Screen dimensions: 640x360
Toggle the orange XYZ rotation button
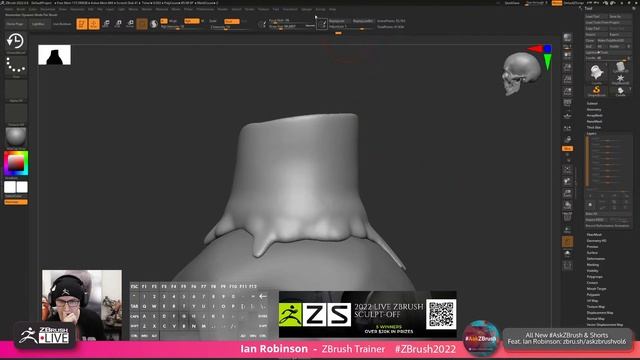(567, 149)
